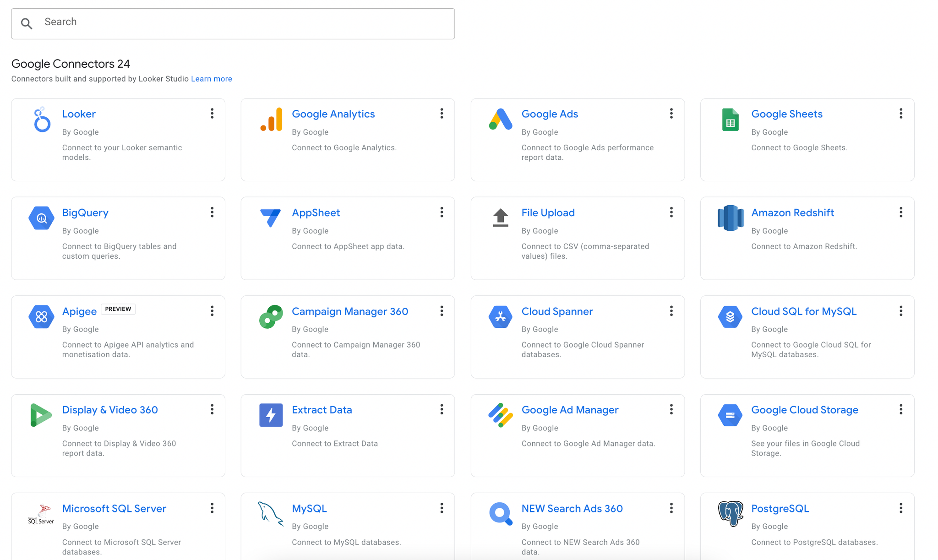The image size is (938, 560).
Task: Click the Google Cloud Storage icon
Action: pyautogui.click(x=731, y=415)
